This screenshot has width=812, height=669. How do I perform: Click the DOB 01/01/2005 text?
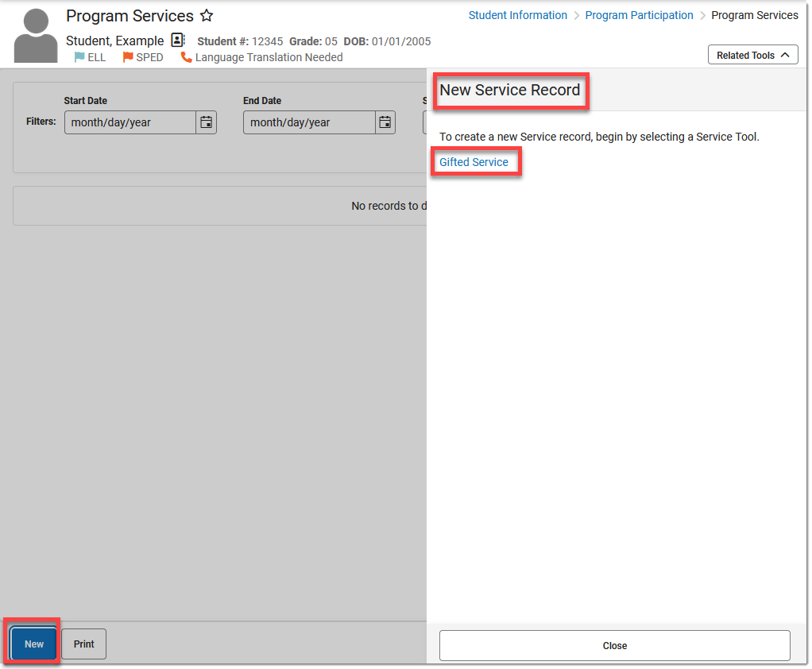coord(387,41)
